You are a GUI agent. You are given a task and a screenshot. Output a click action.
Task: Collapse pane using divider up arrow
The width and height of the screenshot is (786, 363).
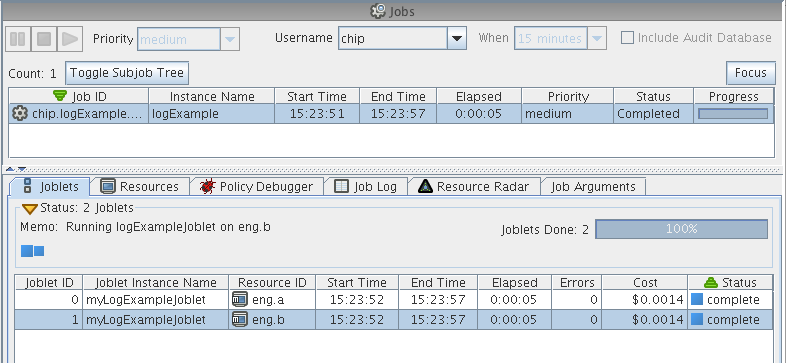(11, 169)
